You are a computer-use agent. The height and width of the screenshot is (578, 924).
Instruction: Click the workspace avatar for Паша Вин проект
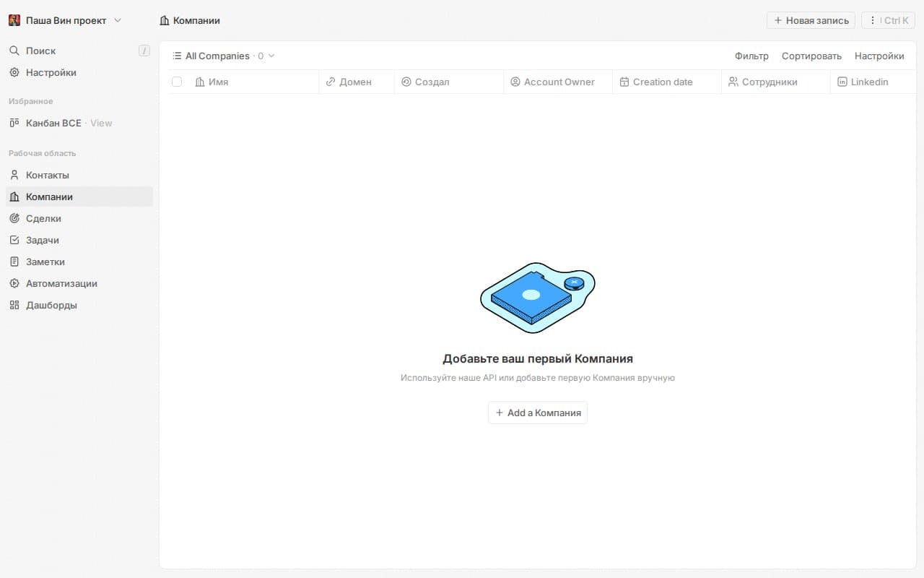14,20
